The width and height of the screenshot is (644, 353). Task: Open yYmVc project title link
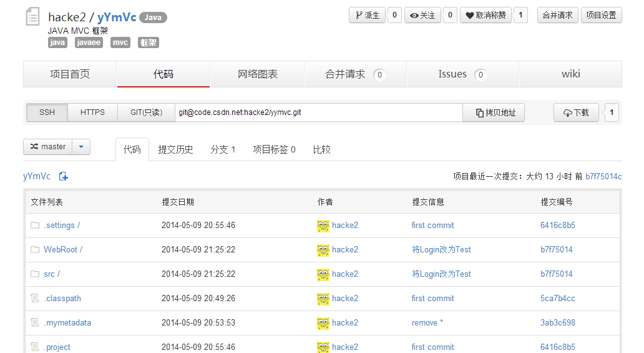[117, 17]
